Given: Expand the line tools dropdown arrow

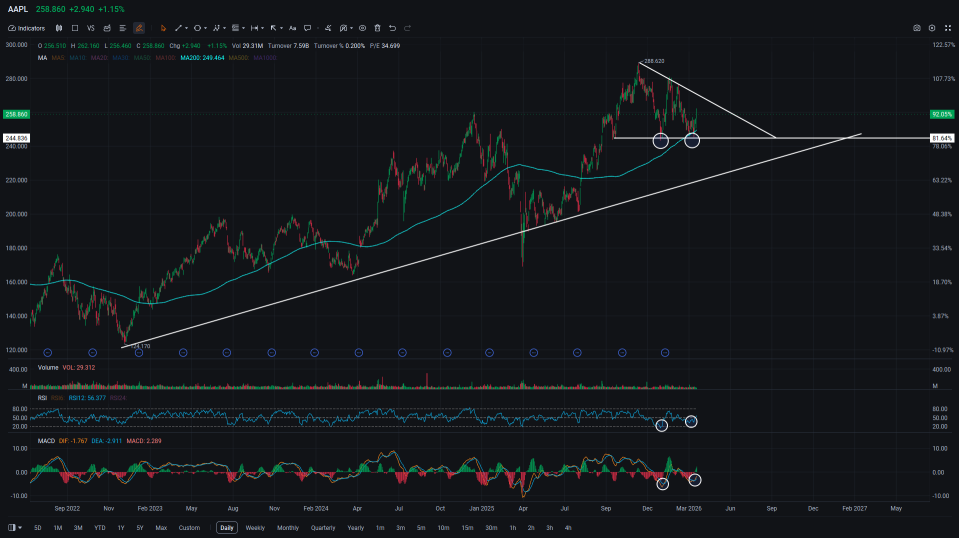Looking at the screenshot, I should coord(187,28).
